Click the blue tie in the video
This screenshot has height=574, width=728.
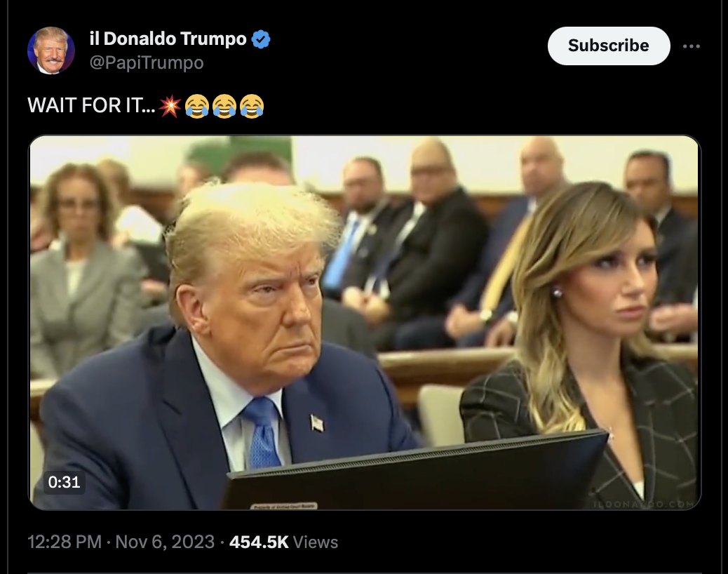tap(263, 433)
